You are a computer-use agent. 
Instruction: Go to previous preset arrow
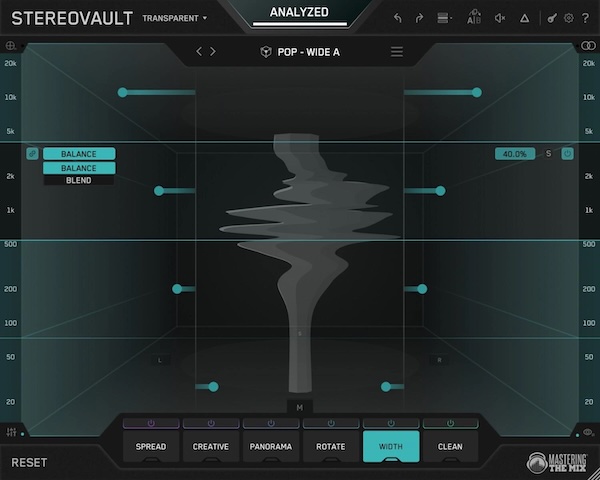(199, 51)
